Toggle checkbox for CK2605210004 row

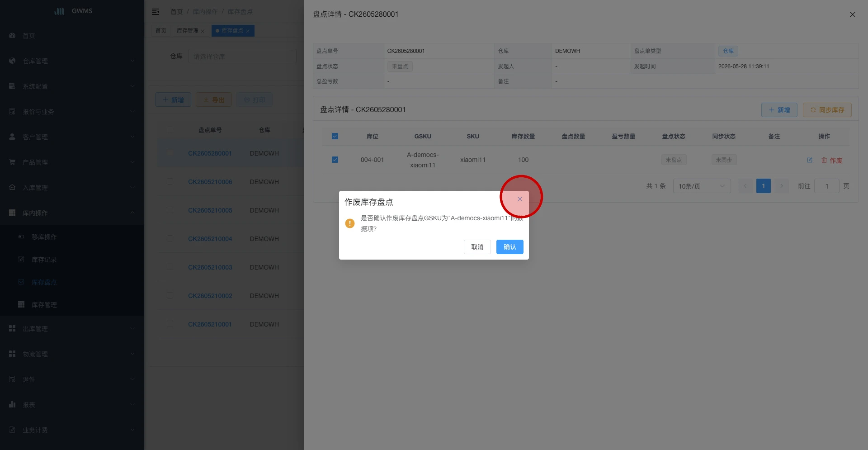coord(170,239)
